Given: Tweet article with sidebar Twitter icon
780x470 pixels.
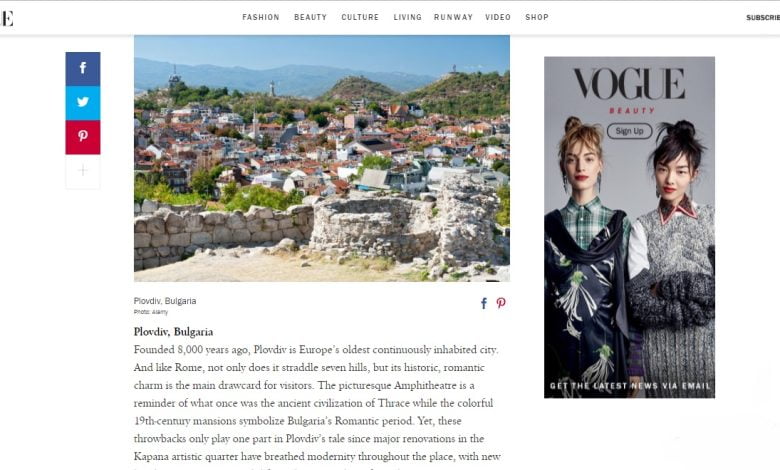Looking at the screenshot, I should (83, 103).
